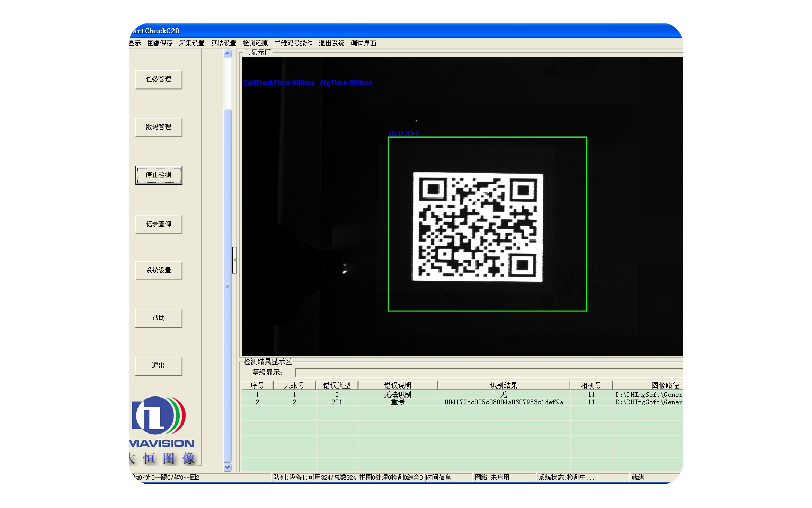Click the 退出系统 menu item
The image size is (812, 508).
[x=331, y=43]
